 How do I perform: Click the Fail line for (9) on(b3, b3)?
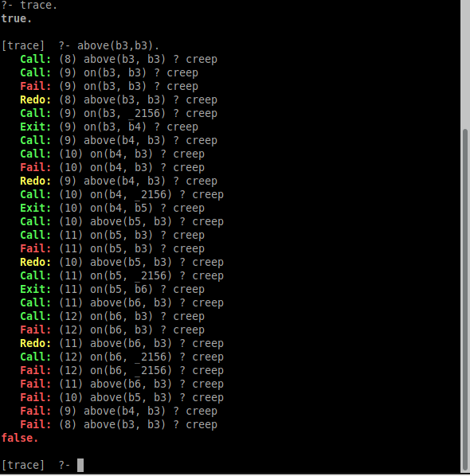pos(109,86)
